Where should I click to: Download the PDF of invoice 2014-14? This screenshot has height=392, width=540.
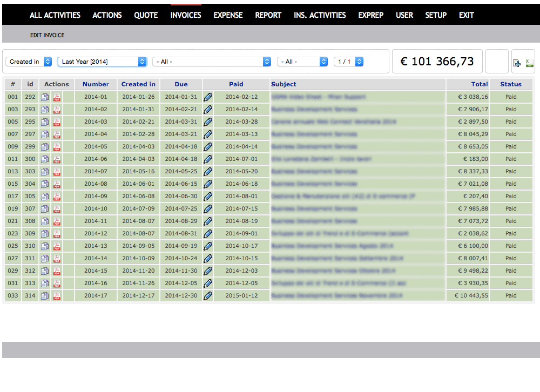pyautogui.click(x=57, y=258)
